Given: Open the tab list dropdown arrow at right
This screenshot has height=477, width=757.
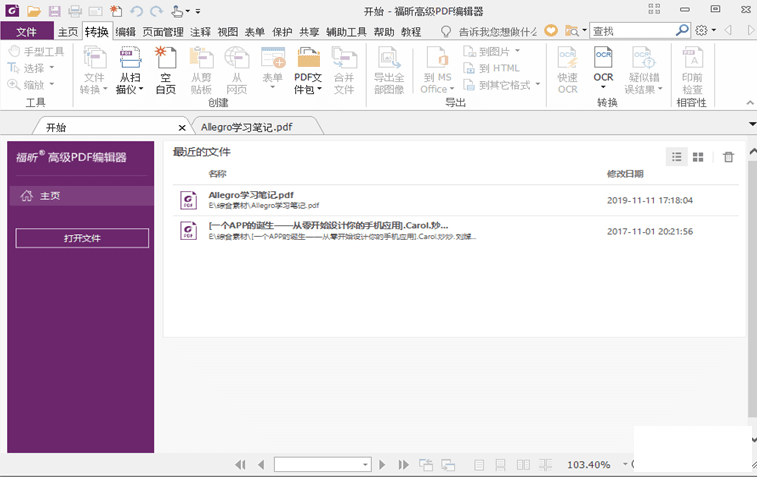Looking at the screenshot, I should (x=752, y=124).
